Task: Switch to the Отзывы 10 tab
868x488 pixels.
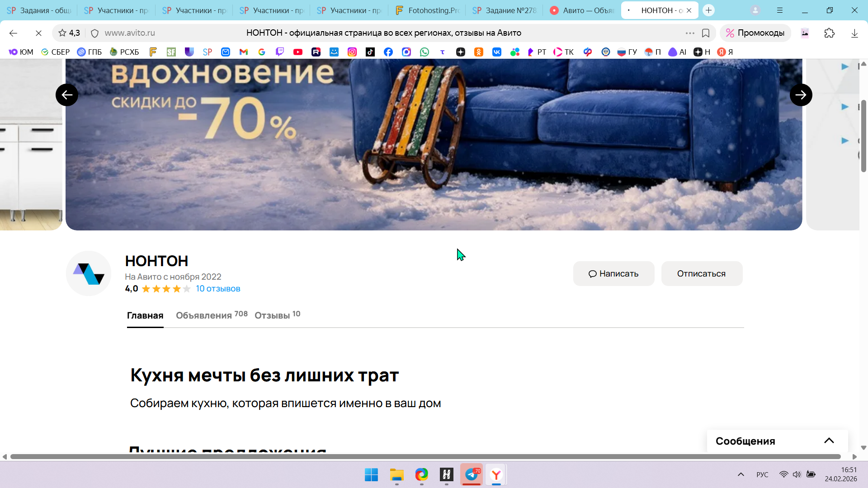Action: [x=277, y=315]
